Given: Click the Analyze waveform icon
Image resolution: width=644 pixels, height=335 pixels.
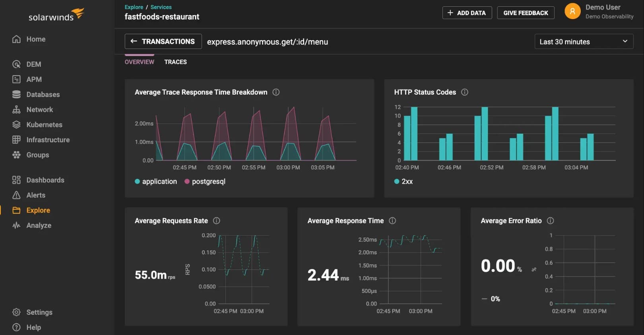Looking at the screenshot, I should tap(16, 225).
